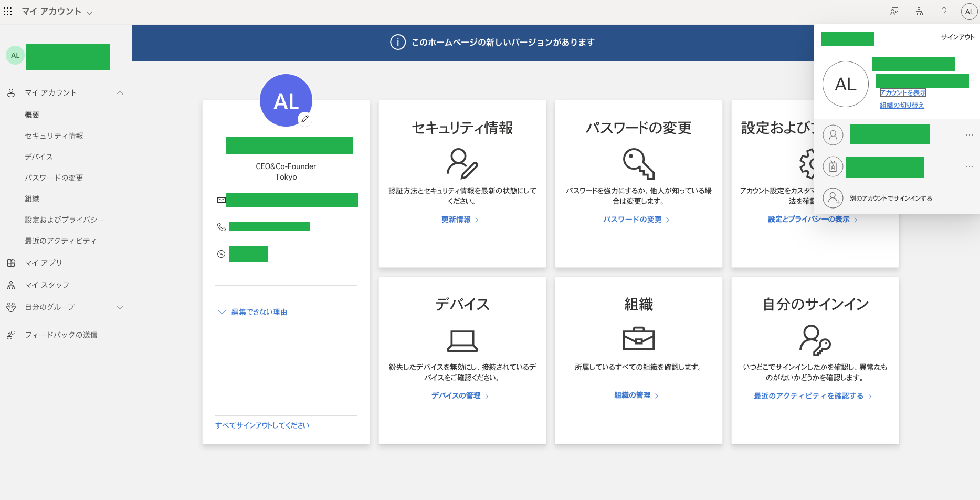
Task: Open 最近のアクティビティ in the sidebar
Action: [61, 241]
